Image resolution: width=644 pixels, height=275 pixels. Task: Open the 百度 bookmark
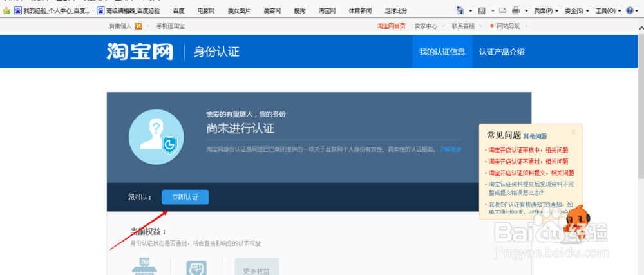178,11
